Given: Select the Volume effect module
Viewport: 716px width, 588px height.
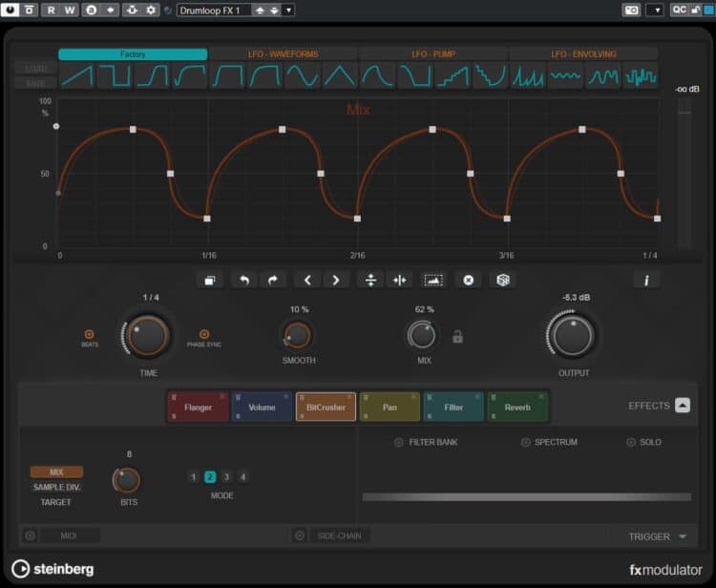Looking at the screenshot, I should [262, 407].
